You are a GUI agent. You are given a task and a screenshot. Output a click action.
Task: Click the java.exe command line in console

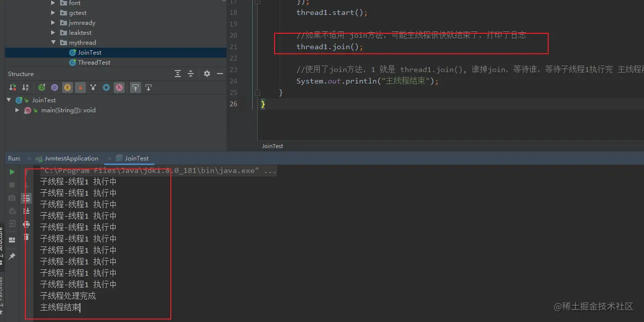[x=158, y=170]
